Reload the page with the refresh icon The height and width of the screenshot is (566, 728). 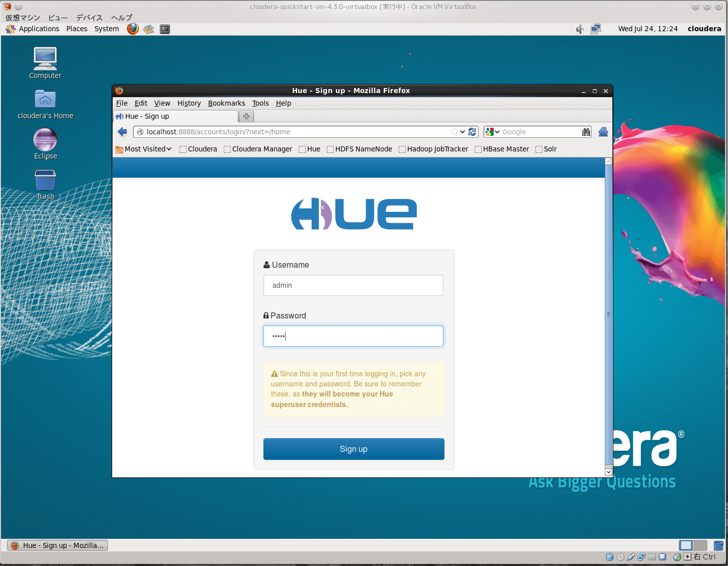click(472, 132)
